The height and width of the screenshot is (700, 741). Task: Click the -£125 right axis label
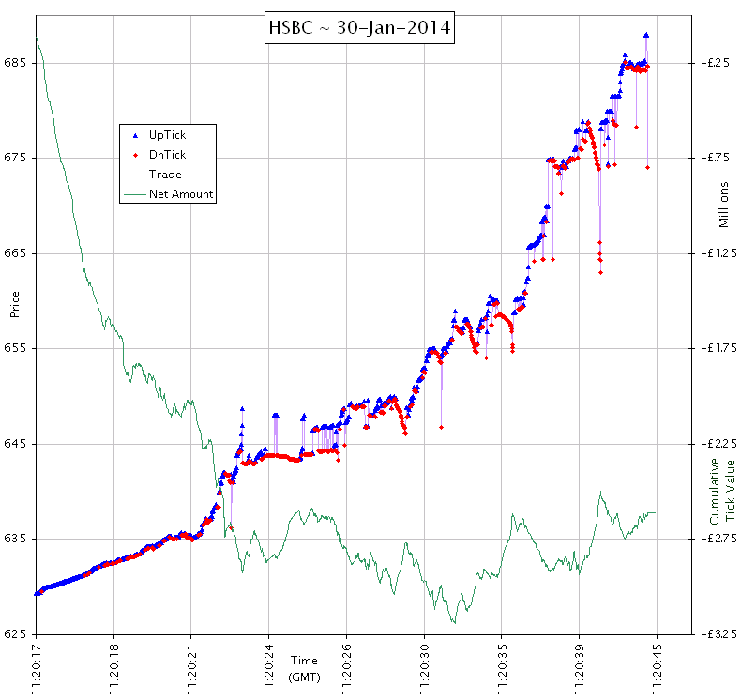[x=718, y=252]
